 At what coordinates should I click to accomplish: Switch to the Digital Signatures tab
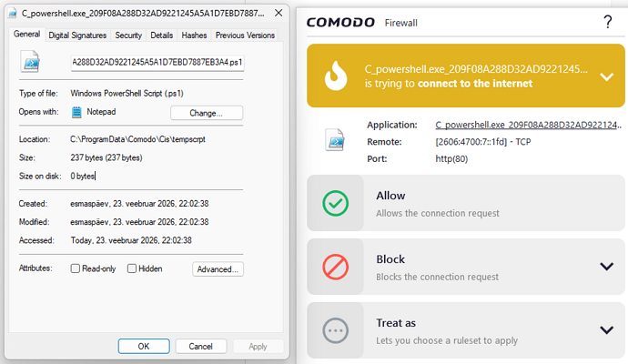77,35
